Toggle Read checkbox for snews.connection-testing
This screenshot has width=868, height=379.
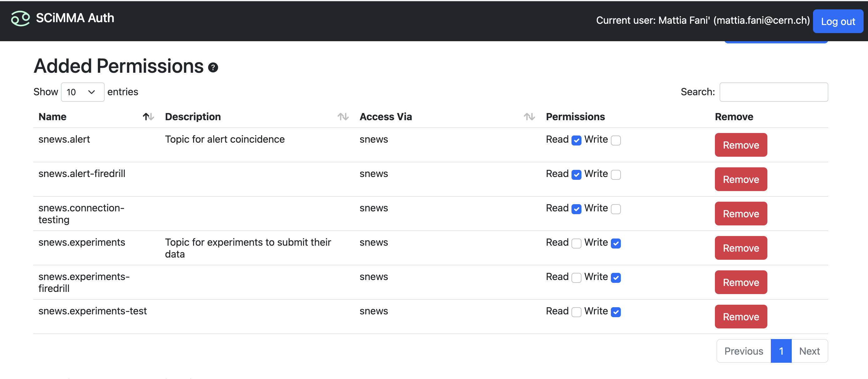pyautogui.click(x=576, y=209)
